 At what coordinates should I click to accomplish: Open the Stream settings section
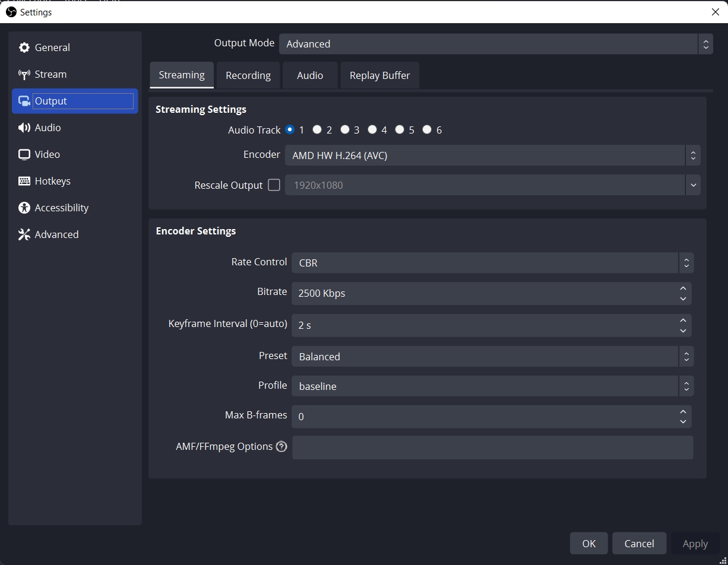(24, 74)
